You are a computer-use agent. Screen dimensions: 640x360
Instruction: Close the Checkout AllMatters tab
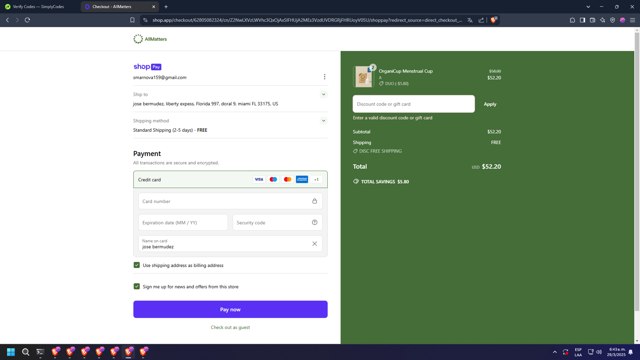[153, 7]
